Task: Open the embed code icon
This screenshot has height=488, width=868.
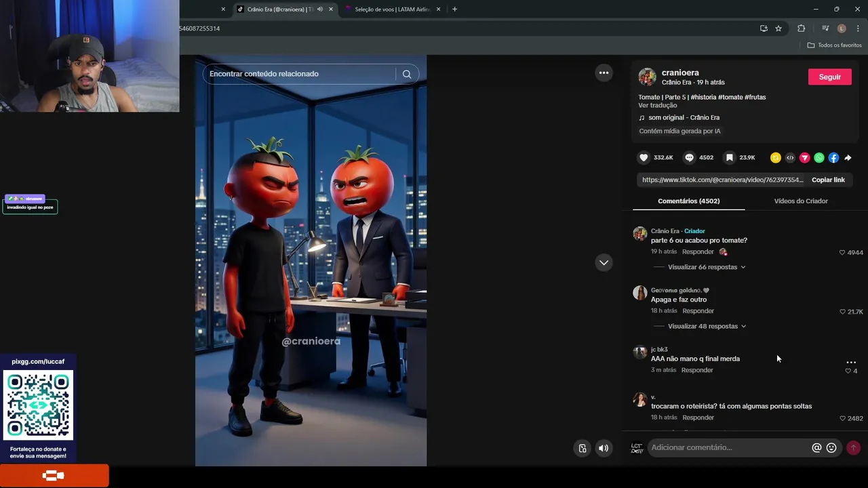Action: (x=790, y=158)
